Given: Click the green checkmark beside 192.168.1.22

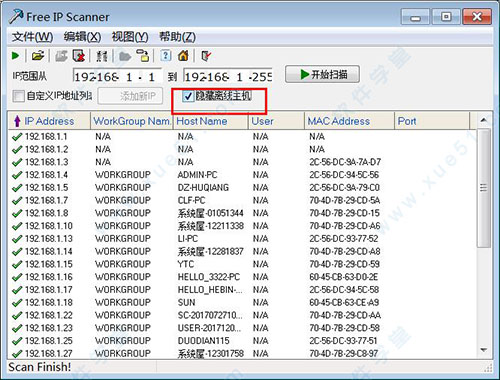Looking at the screenshot, I should (17, 316).
